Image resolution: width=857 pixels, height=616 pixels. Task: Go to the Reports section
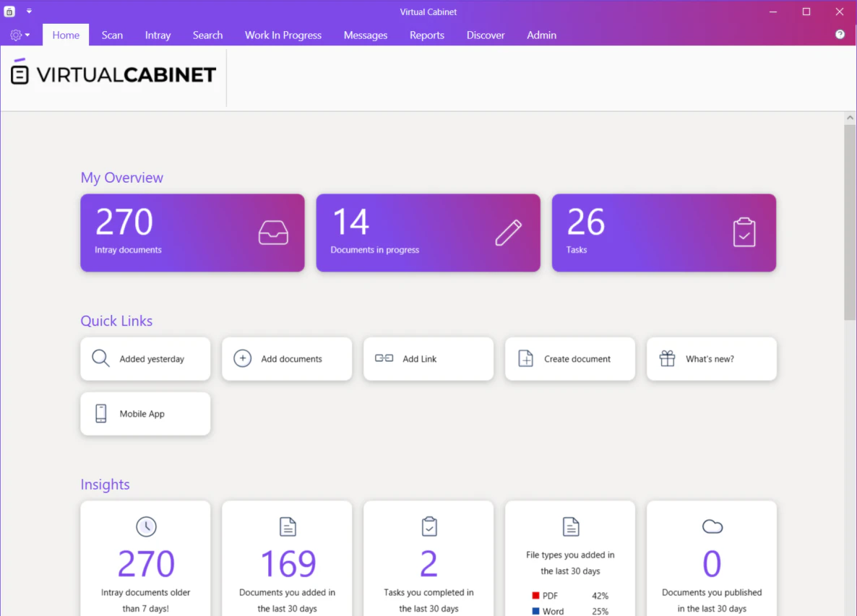tap(426, 35)
